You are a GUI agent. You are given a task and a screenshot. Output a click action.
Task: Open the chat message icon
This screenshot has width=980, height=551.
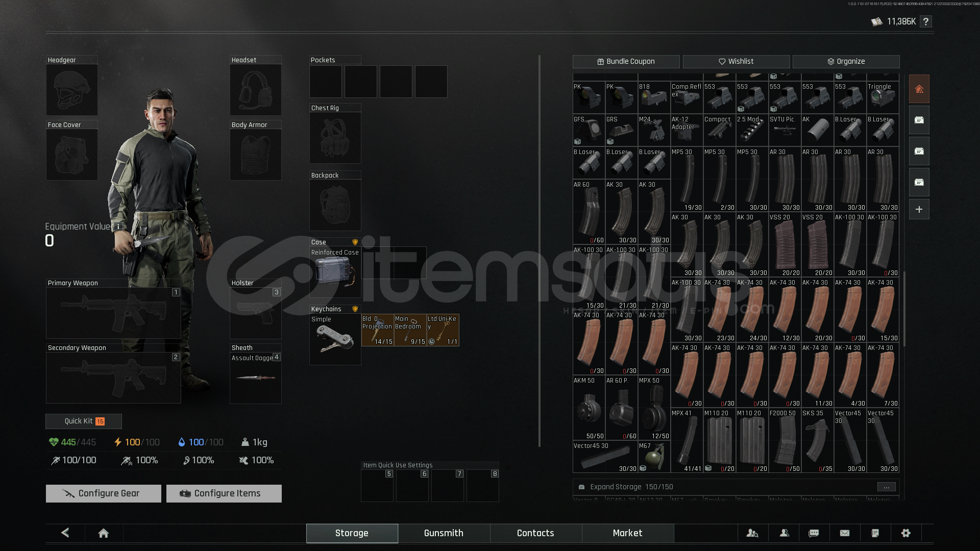coord(814,533)
